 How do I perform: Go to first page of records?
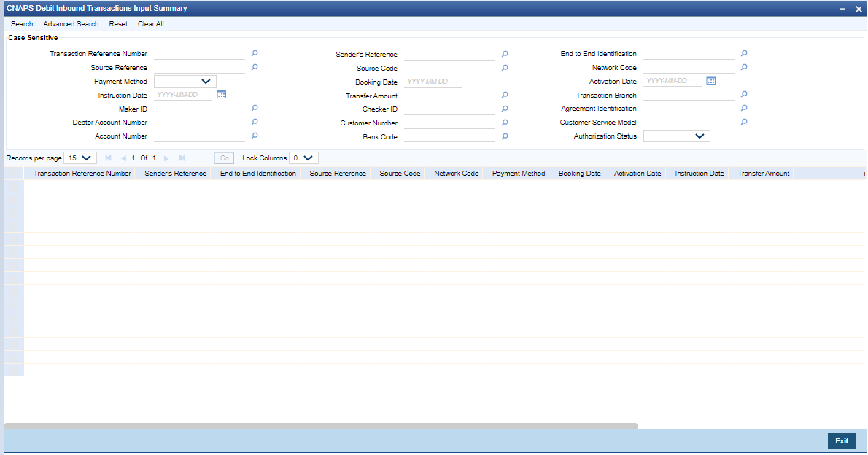109,157
